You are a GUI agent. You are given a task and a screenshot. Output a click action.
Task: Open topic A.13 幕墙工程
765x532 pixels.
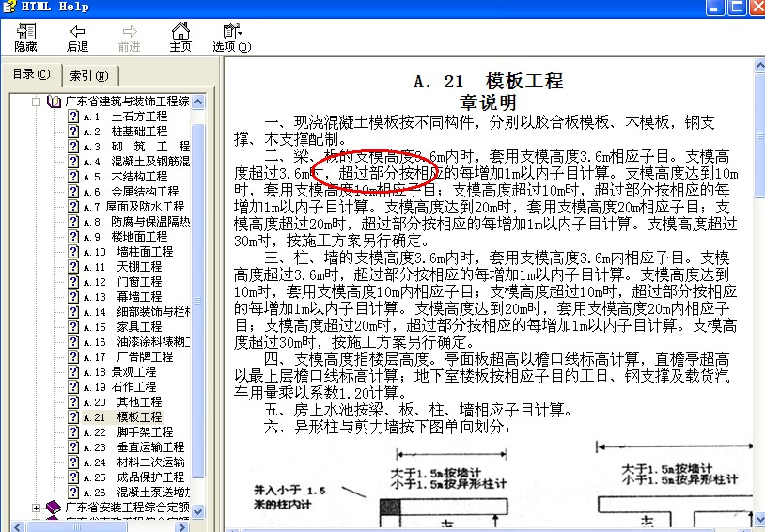(x=122, y=297)
